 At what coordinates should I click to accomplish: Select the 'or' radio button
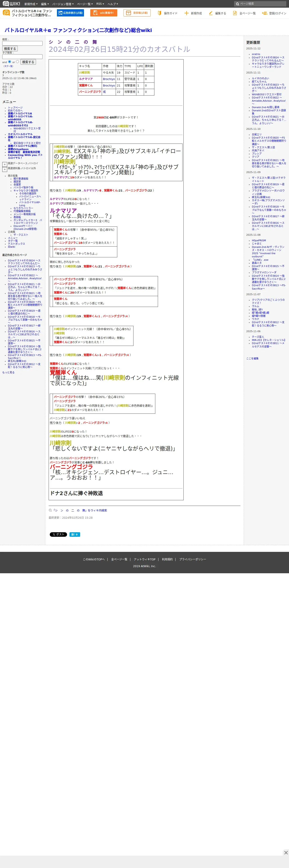(x=18, y=62)
